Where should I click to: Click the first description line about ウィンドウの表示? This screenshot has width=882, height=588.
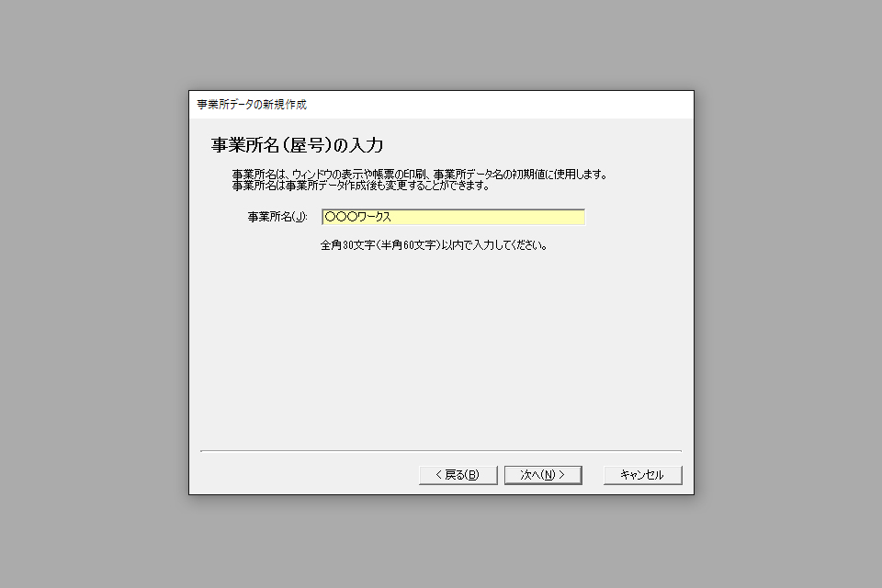click(420, 175)
